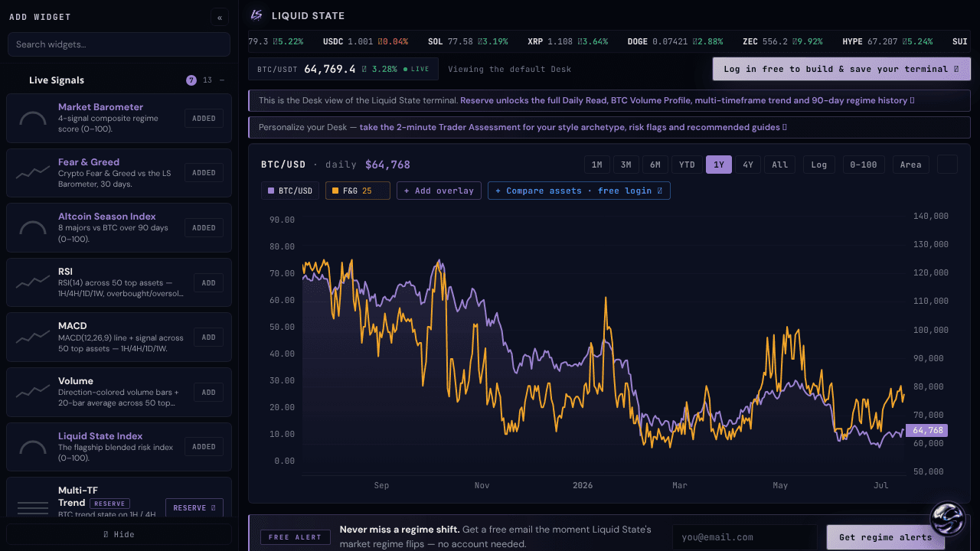Viewport: 980px width, 551px height.
Task: Toggle the 0-100 scale option
Action: coord(864,165)
